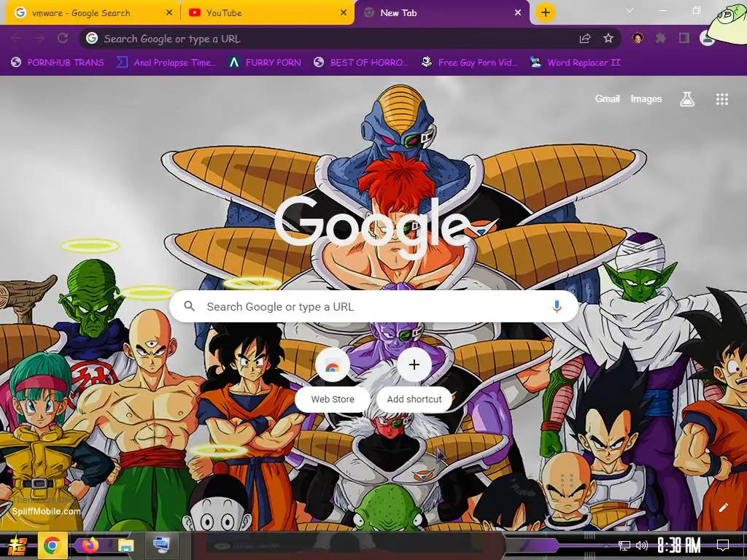The image size is (747, 560).
Task: Switch to the YouTube tab
Action: tap(267, 13)
